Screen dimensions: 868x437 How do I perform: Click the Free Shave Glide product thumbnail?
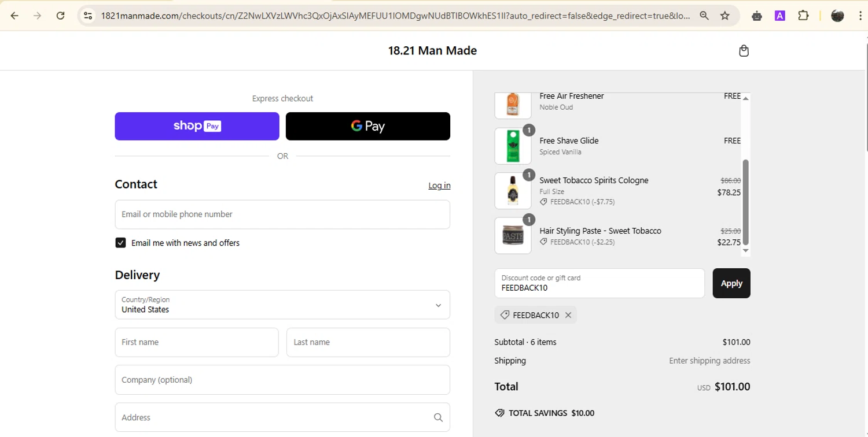click(513, 146)
